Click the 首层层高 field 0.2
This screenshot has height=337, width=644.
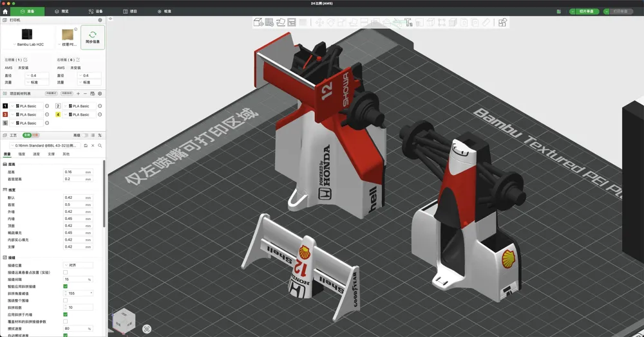point(78,179)
